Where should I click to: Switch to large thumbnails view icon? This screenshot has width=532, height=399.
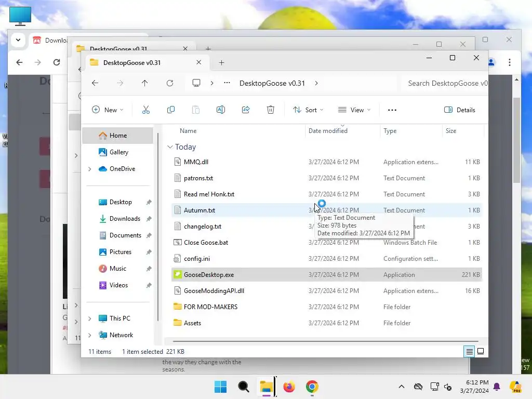pyautogui.click(x=481, y=352)
